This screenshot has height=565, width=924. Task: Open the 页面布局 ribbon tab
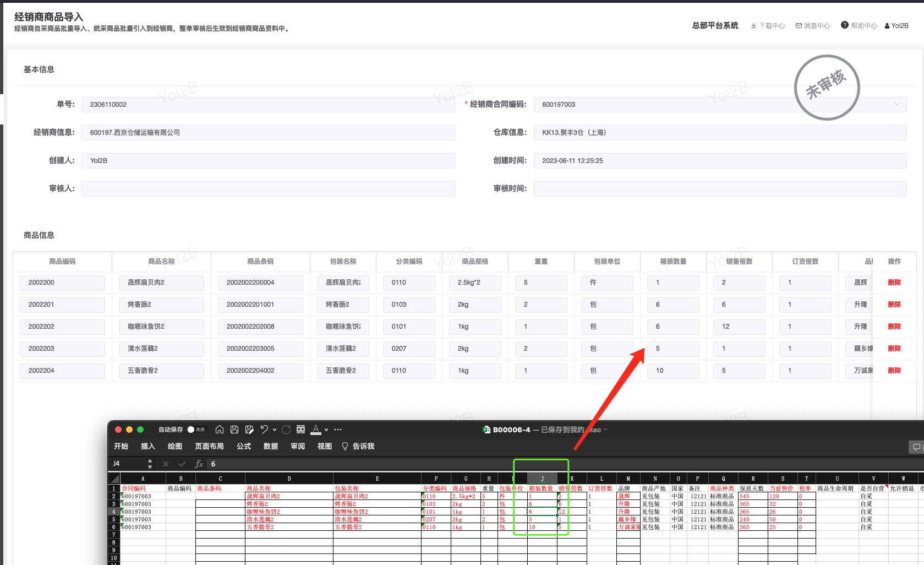[x=209, y=447]
